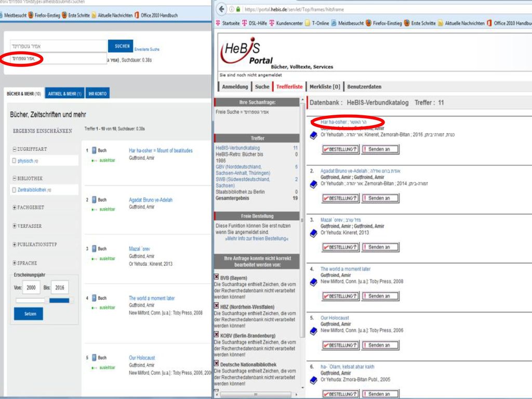The image size is (532, 399).
Task: Click Senden an for HeBIS hit 3, Mazal 'orev
Action: pyautogui.click(x=380, y=247)
